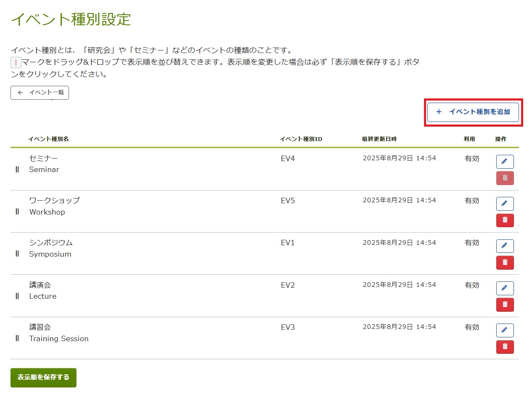The width and height of the screenshot is (532, 403).
Task: Click the drag handle beside Workshop
Action: [17, 212]
